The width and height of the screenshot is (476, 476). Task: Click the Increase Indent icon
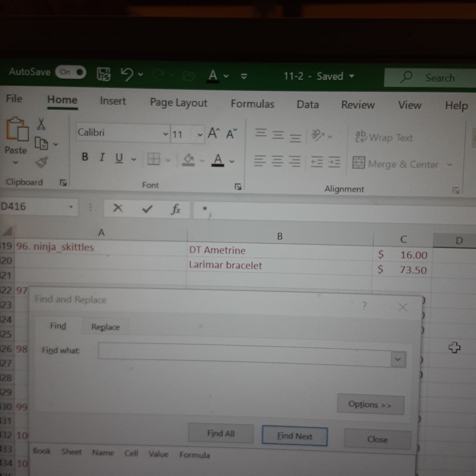coord(334,163)
